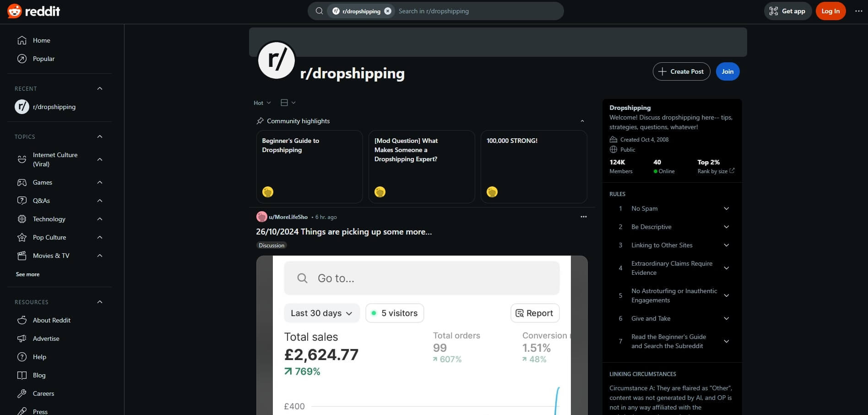Screen dimensions: 868x415
Task: Click the Popular arrow icon
Action: click(22, 59)
